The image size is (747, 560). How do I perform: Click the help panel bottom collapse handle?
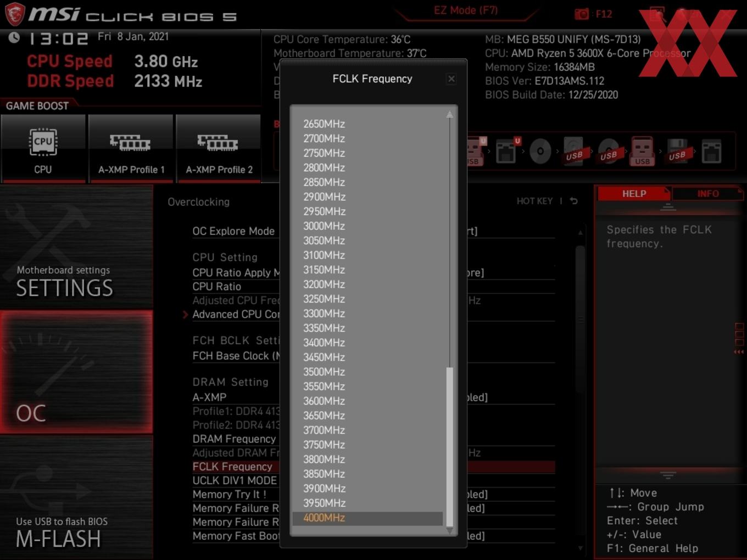[x=668, y=474]
